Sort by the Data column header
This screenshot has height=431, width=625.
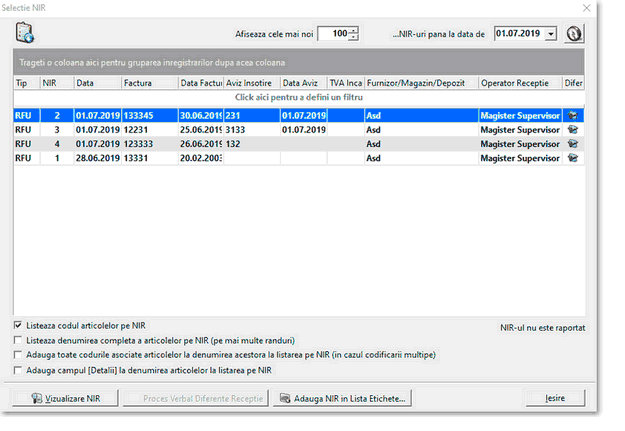point(98,83)
